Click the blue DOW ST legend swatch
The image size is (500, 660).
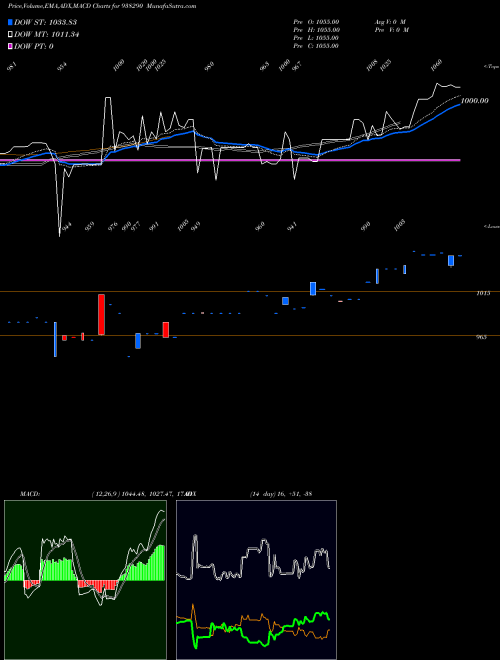(10, 22)
